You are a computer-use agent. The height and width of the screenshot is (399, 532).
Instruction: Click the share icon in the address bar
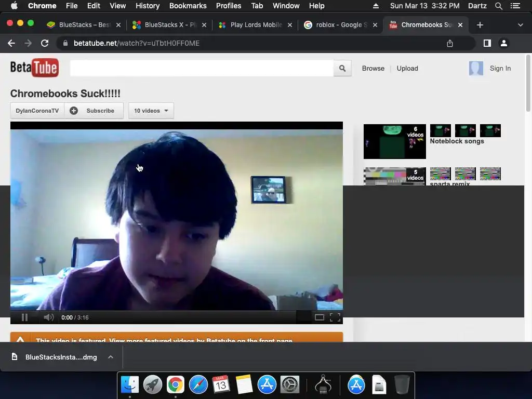coord(450,43)
